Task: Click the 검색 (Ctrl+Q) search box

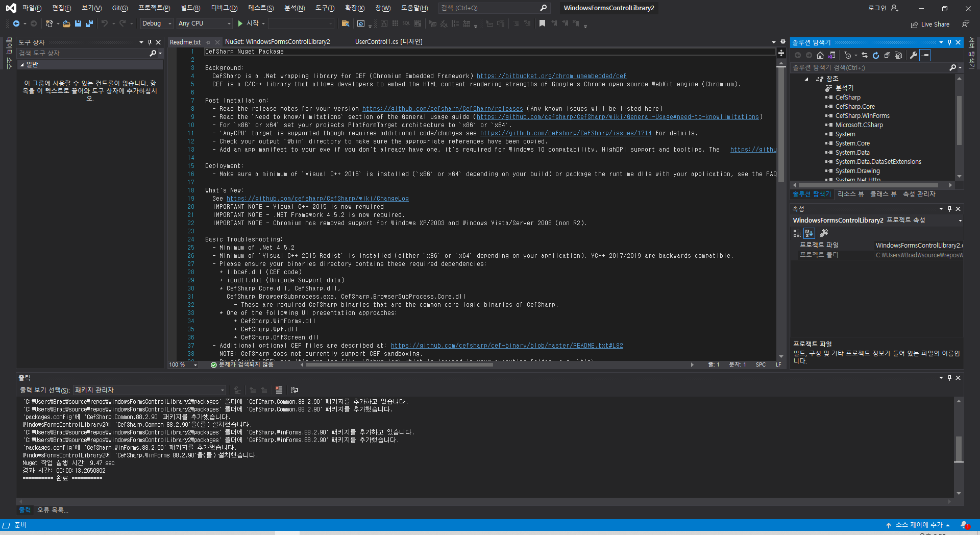Action: coord(494,8)
